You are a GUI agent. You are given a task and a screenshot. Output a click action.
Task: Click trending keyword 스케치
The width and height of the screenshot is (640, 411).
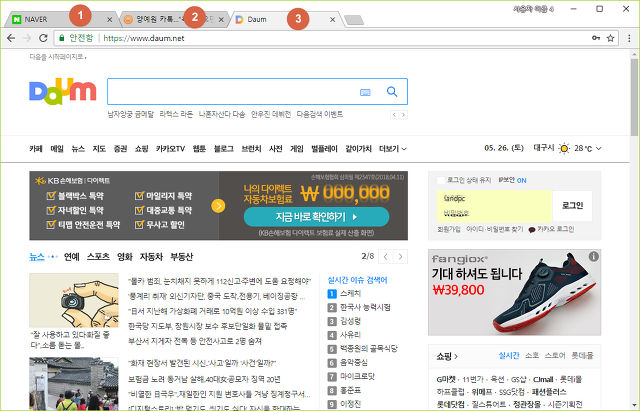351,293
